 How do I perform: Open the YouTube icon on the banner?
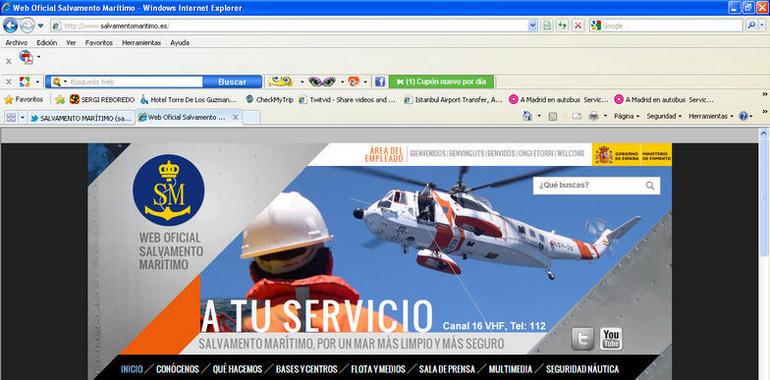coord(611,339)
